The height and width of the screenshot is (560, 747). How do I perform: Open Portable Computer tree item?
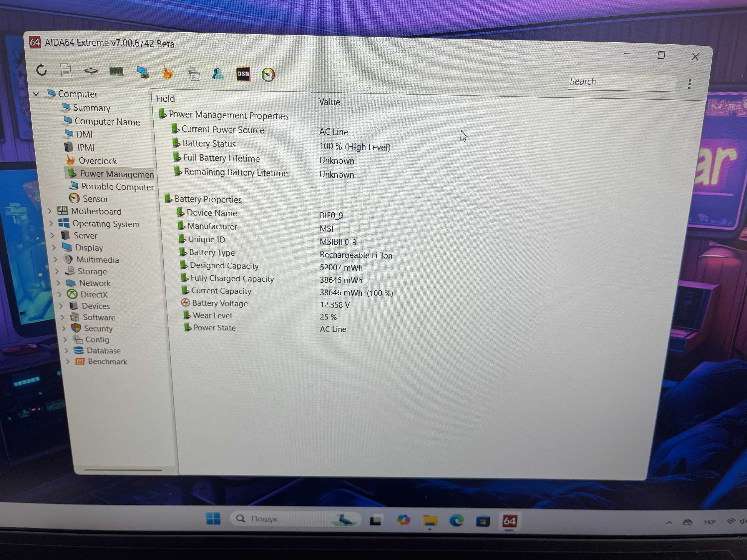click(x=111, y=186)
